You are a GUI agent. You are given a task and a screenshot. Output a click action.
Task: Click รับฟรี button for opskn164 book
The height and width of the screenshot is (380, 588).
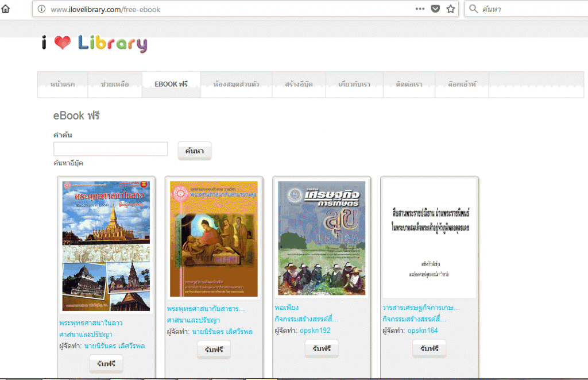click(430, 348)
